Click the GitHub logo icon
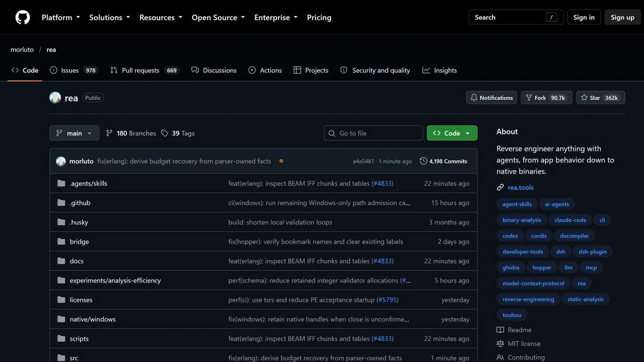The image size is (644, 362). pos(23,17)
